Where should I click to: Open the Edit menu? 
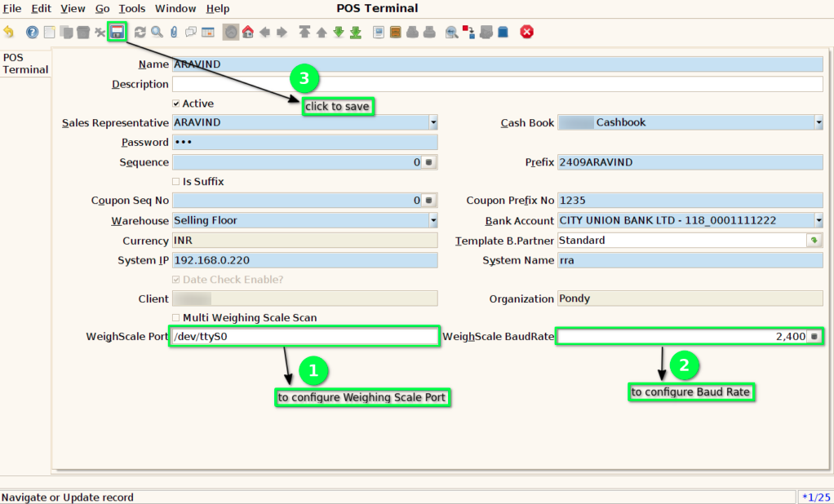(41, 8)
